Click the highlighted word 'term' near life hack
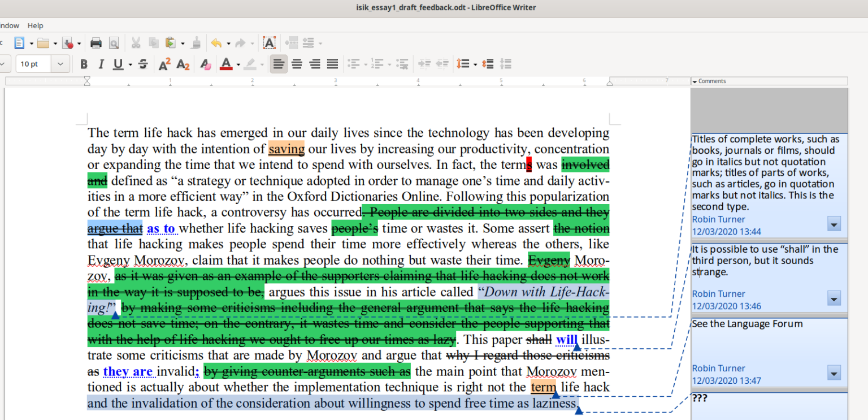868x420 pixels. (x=543, y=387)
